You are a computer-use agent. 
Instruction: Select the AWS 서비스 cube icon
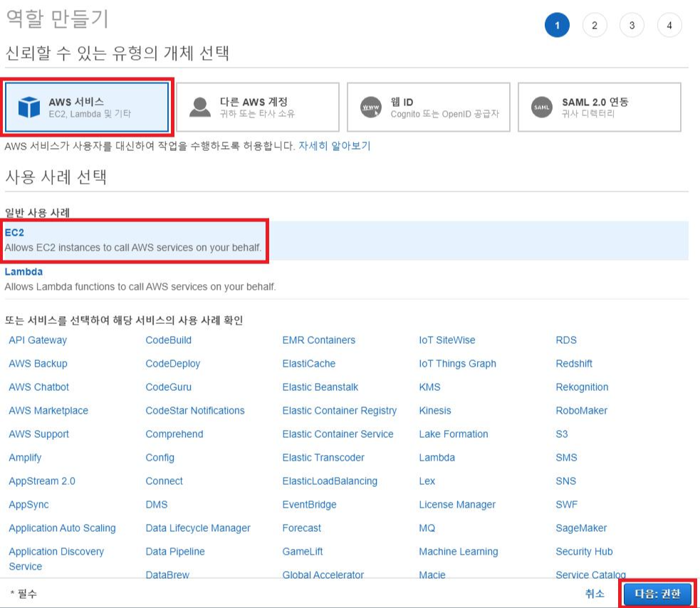point(29,107)
